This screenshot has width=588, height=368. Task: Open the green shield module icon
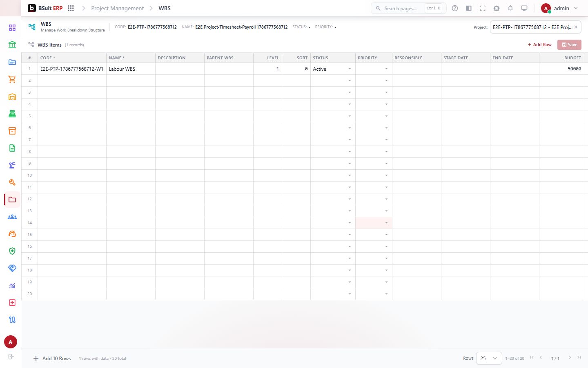[x=12, y=251]
